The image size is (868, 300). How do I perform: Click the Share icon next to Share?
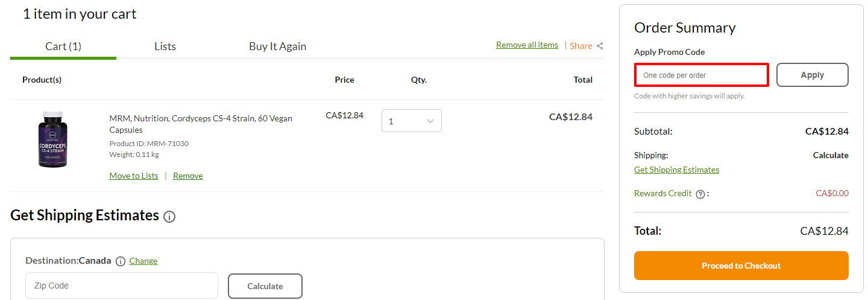600,46
